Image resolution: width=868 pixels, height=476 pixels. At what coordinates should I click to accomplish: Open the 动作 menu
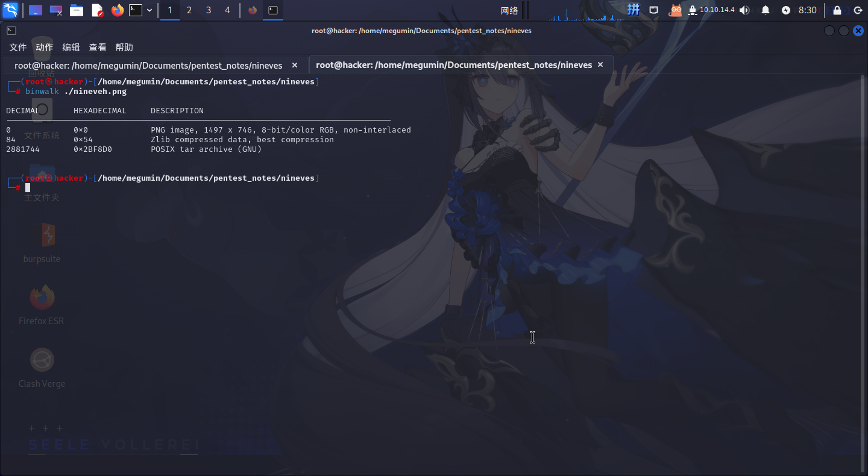[45, 48]
